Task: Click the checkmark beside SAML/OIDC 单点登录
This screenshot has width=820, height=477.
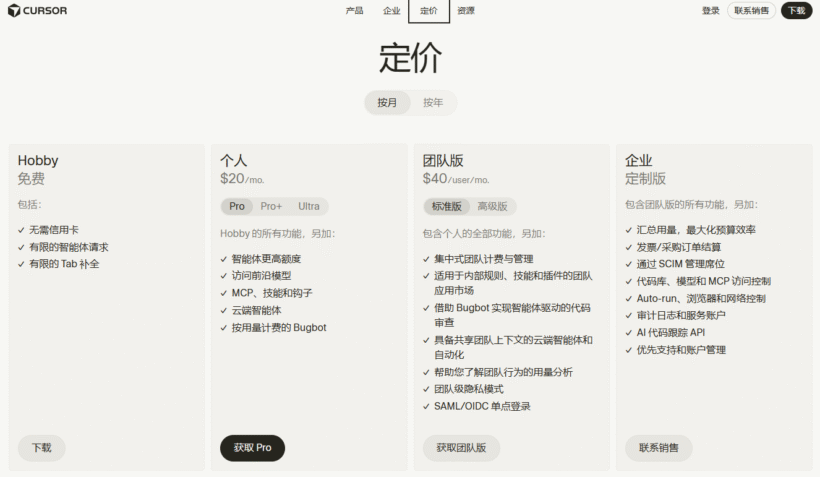Action: pos(426,406)
